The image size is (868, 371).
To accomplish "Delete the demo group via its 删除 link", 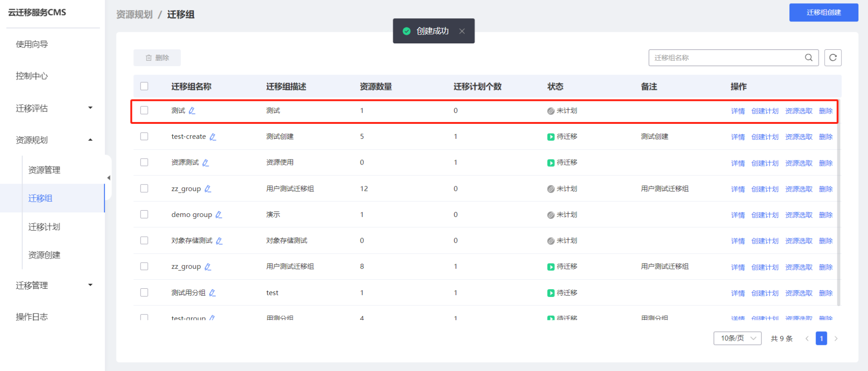I will [826, 215].
